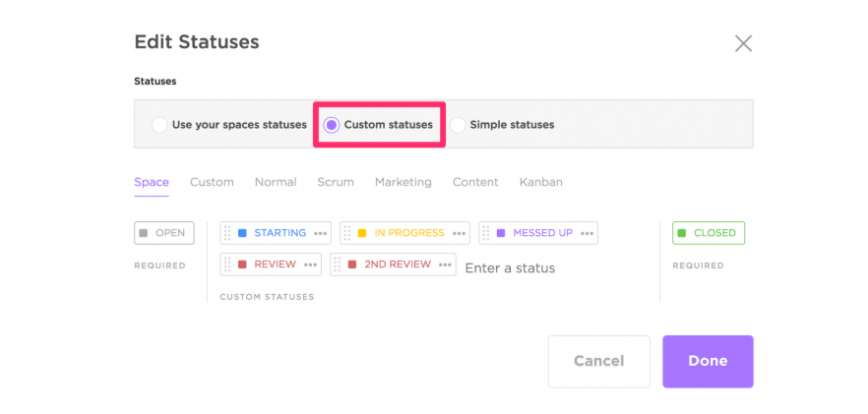The image size is (868, 414).
Task: Open ellipsis menu for IN PROGRESS status
Action: click(459, 233)
